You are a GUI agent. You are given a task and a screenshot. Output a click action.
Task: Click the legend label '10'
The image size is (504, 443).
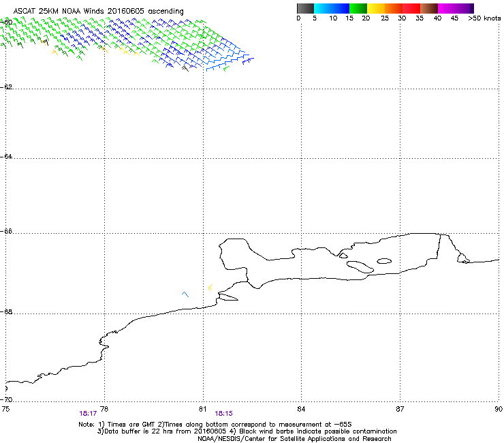(333, 18)
